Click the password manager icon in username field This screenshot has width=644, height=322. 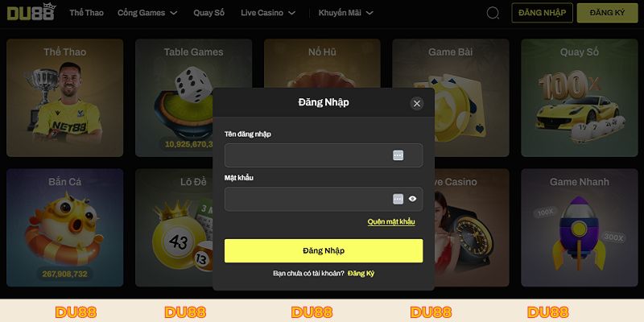398,155
